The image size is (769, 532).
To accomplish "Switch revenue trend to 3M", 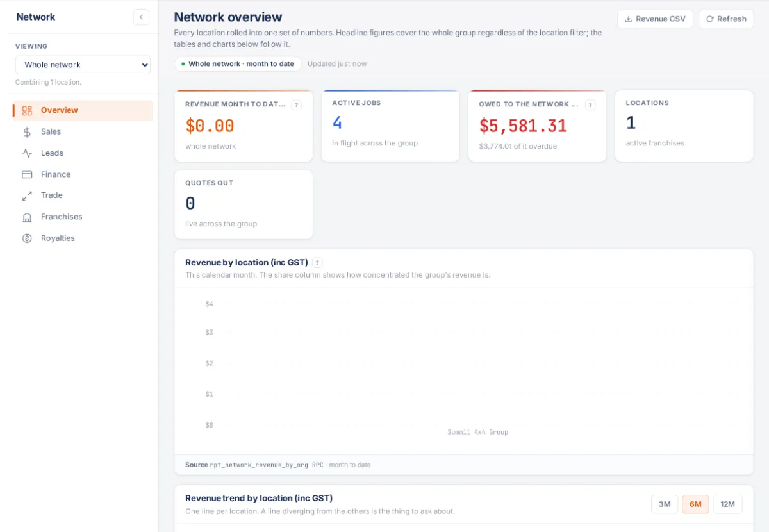I will (665, 504).
